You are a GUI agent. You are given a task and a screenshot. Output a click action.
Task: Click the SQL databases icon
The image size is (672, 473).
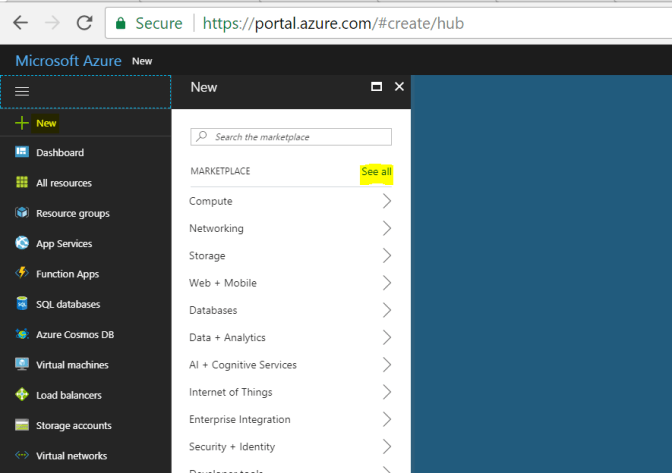click(21, 304)
